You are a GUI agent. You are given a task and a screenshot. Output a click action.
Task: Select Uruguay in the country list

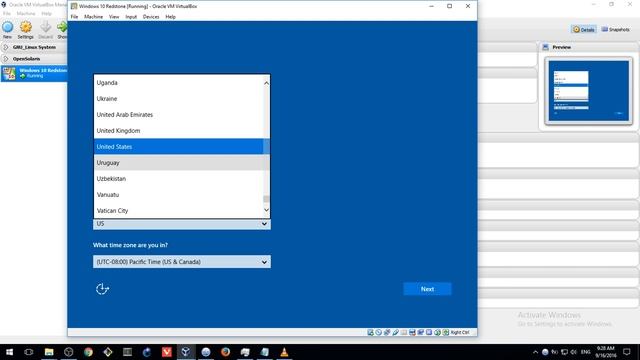click(178, 162)
